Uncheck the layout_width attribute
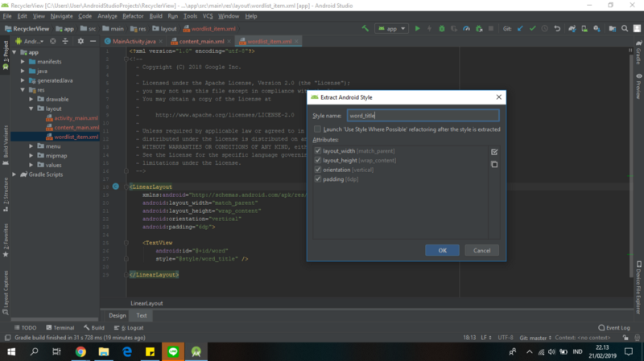Screen dimensions: 644x361 [x=317, y=151]
